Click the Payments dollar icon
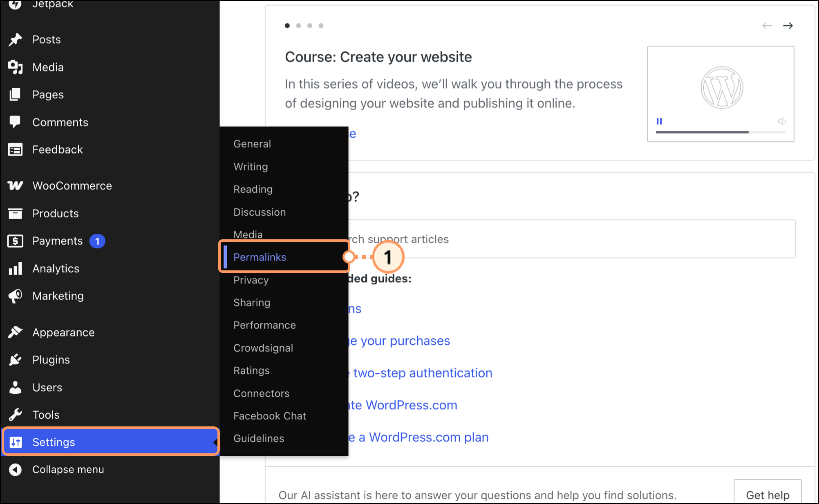Viewport: 819px width, 504px height. [15, 241]
